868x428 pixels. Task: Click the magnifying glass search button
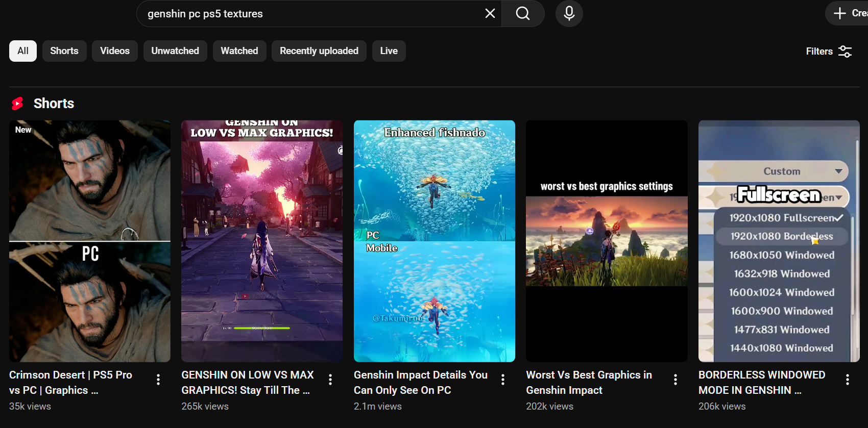click(523, 13)
